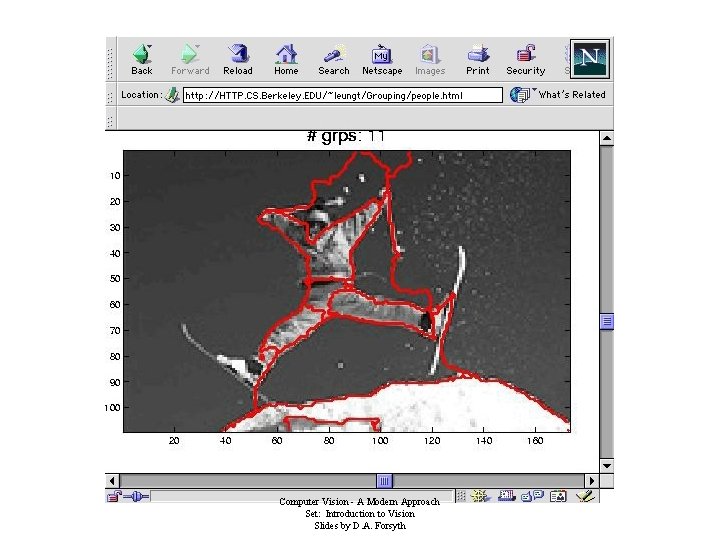Open Navigator from the component bar
The image size is (720, 540).
479,496
